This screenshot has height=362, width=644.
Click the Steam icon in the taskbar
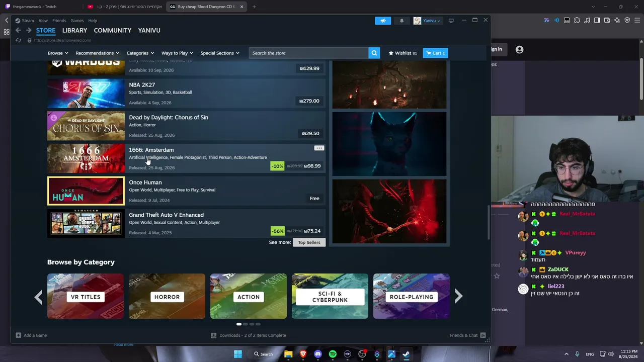tap(406, 354)
